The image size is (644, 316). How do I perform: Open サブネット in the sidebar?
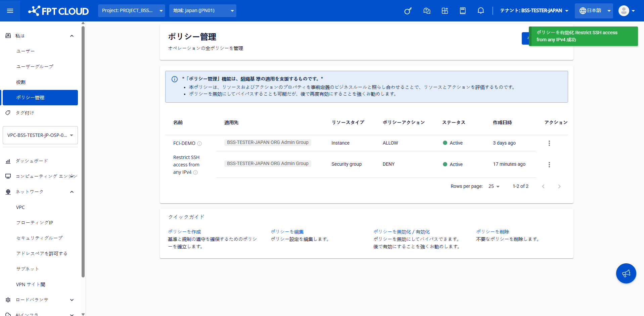[x=28, y=269]
